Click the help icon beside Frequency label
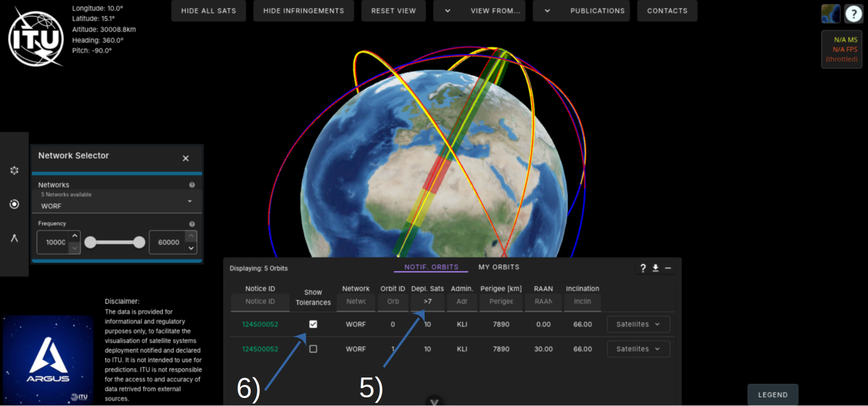The image size is (868, 406). pyautogui.click(x=192, y=224)
